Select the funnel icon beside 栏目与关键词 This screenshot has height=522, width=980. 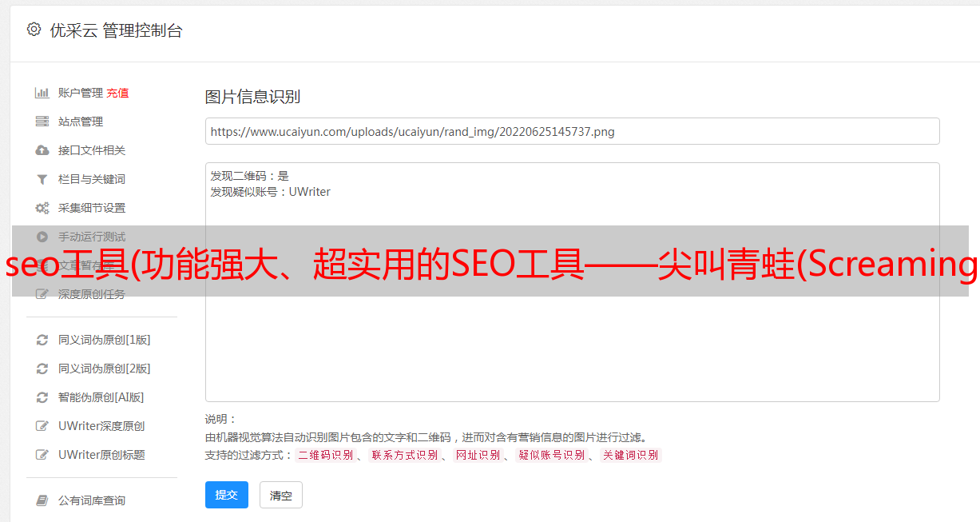pos(42,179)
